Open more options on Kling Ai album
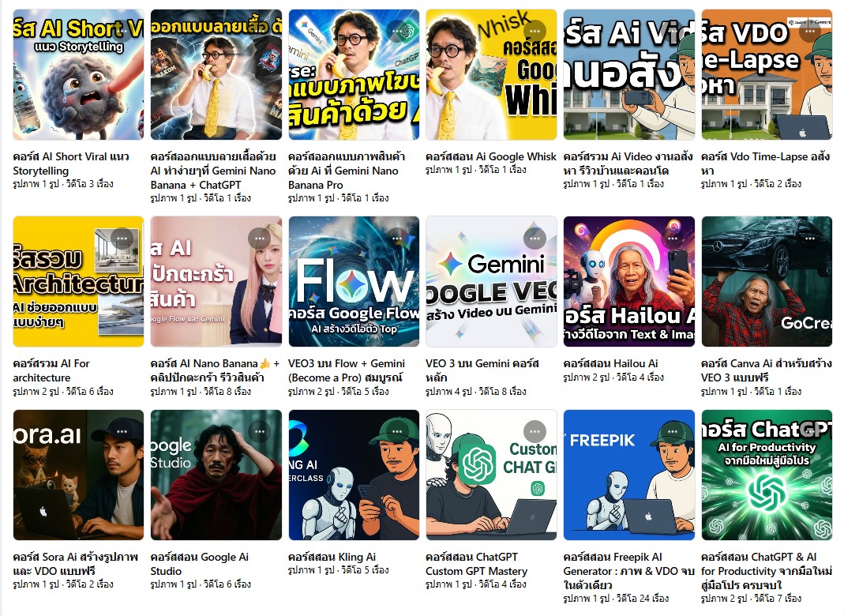 397,431
